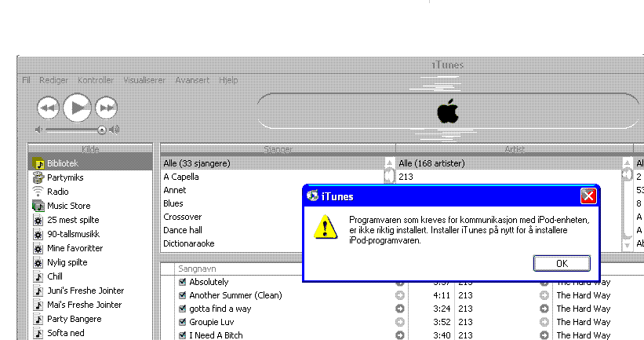Viewport: 644px width, 340px height.
Task: Click the arrow icon beside I Need A Bitch
Action: (x=399, y=335)
